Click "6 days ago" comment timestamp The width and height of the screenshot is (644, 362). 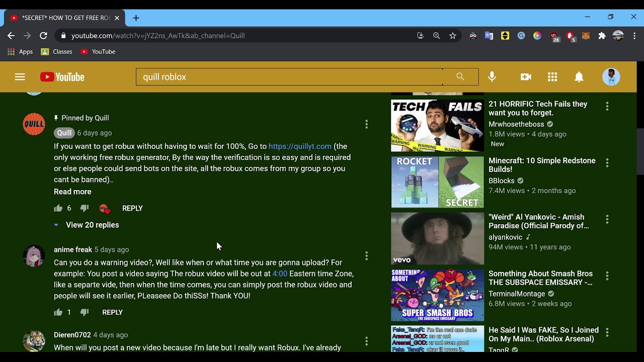[x=95, y=133]
